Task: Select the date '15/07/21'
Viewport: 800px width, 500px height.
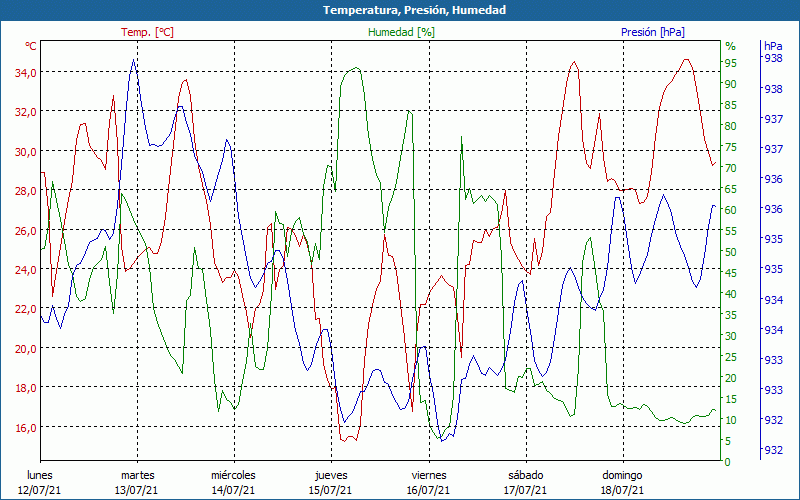Action: (330, 490)
